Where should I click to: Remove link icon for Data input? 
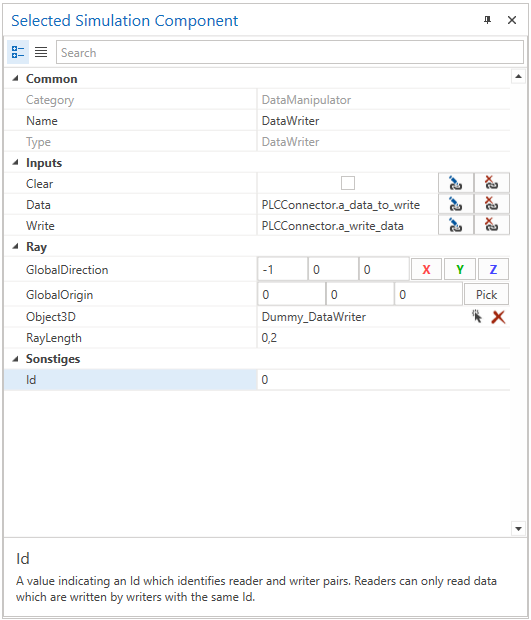(x=492, y=204)
